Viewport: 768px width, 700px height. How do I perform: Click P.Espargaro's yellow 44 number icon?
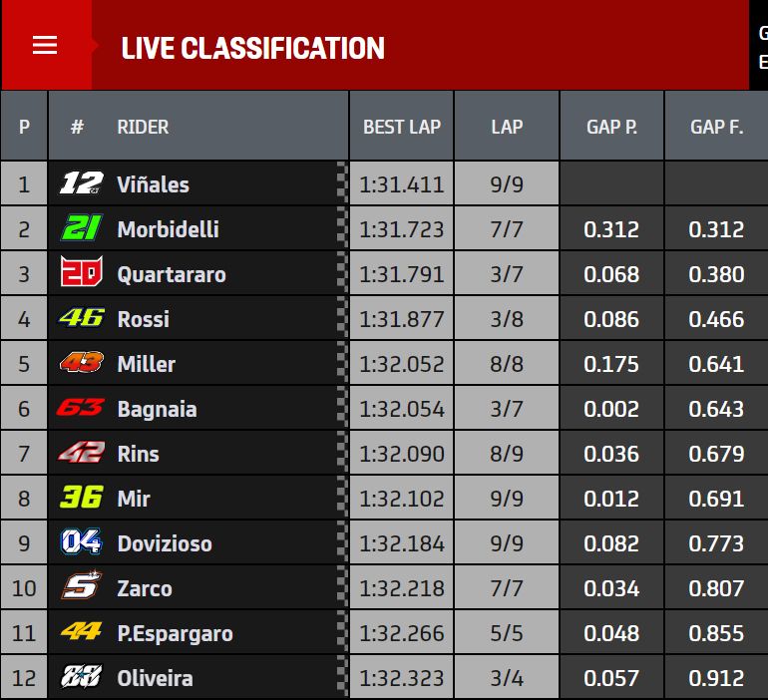(x=82, y=631)
